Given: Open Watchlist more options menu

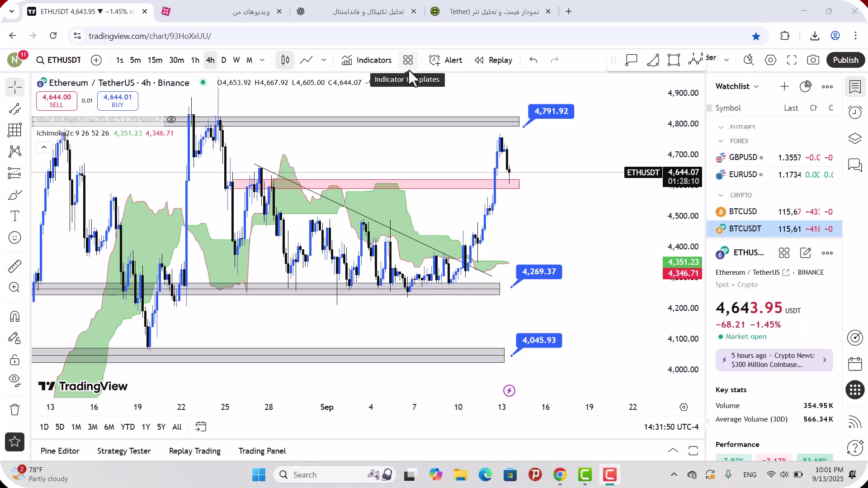Looking at the screenshot, I should [827, 86].
